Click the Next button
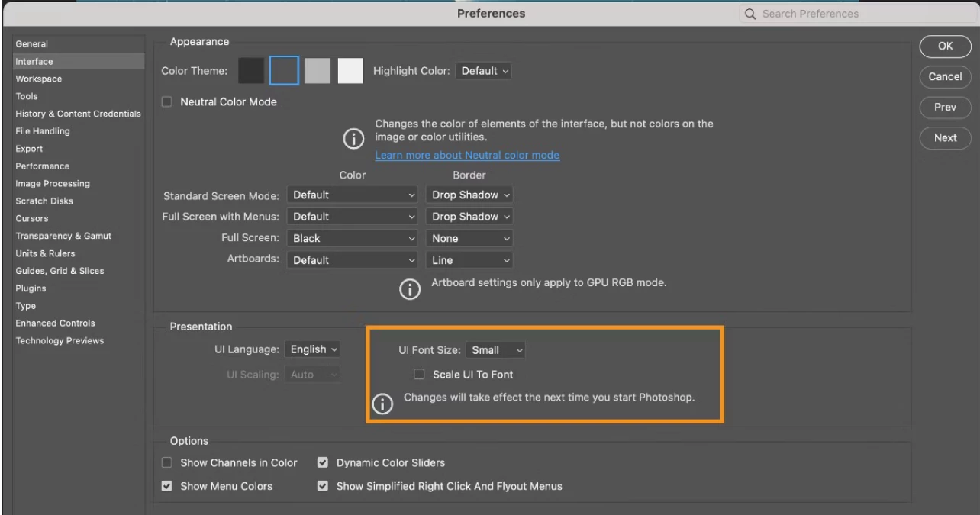 pos(945,138)
